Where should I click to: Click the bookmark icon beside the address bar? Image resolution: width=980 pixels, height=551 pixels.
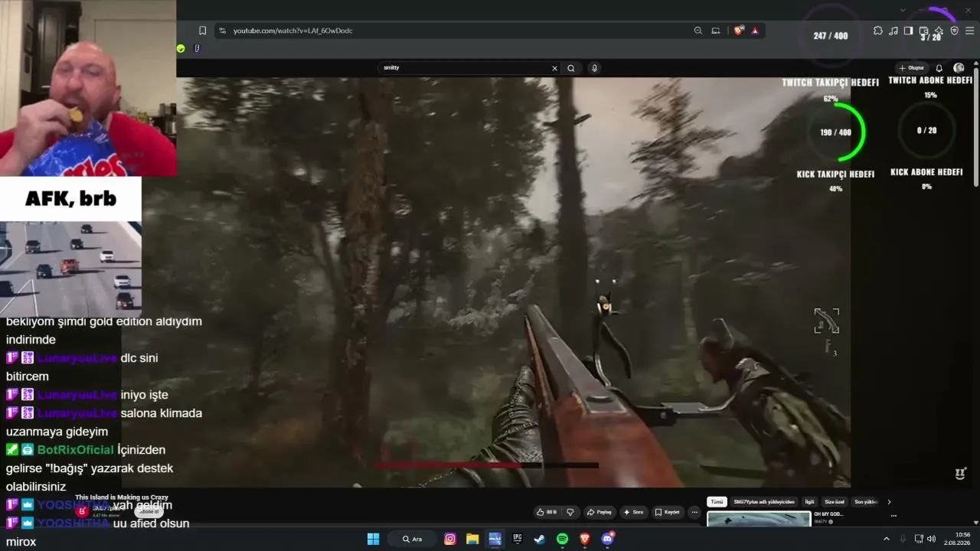click(x=202, y=31)
